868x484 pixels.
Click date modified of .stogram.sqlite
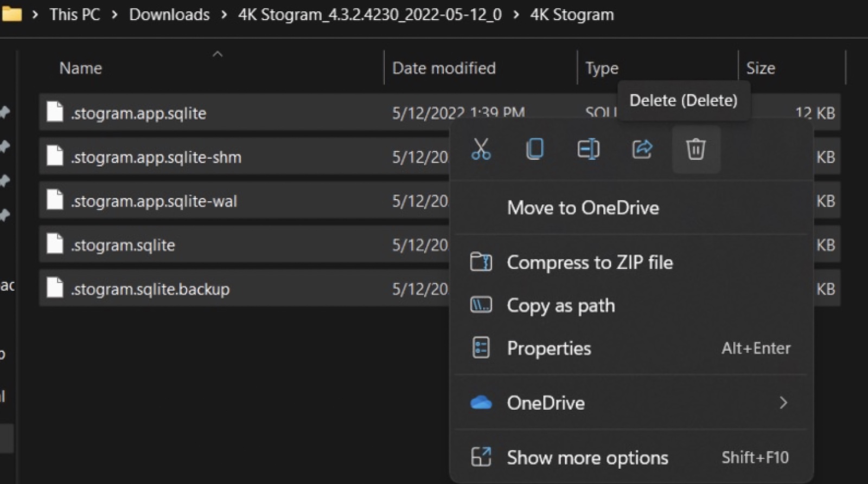point(420,245)
